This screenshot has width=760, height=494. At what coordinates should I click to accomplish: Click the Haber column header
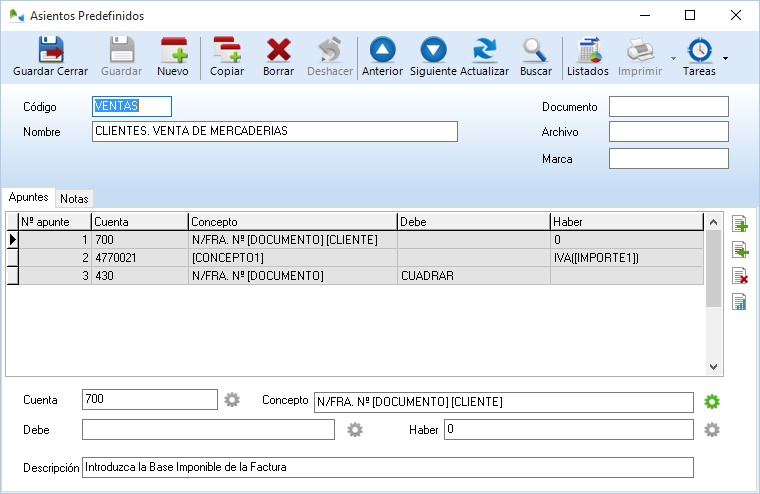[x=625, y=222]
